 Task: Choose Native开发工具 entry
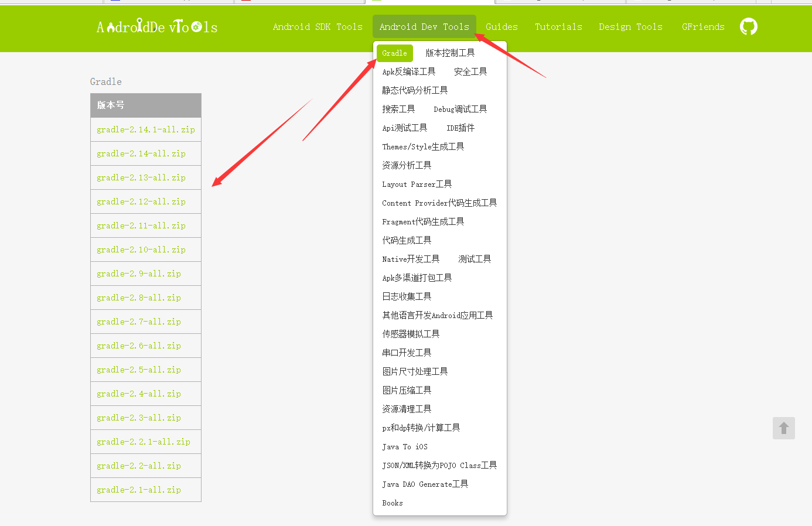(411, 259)
